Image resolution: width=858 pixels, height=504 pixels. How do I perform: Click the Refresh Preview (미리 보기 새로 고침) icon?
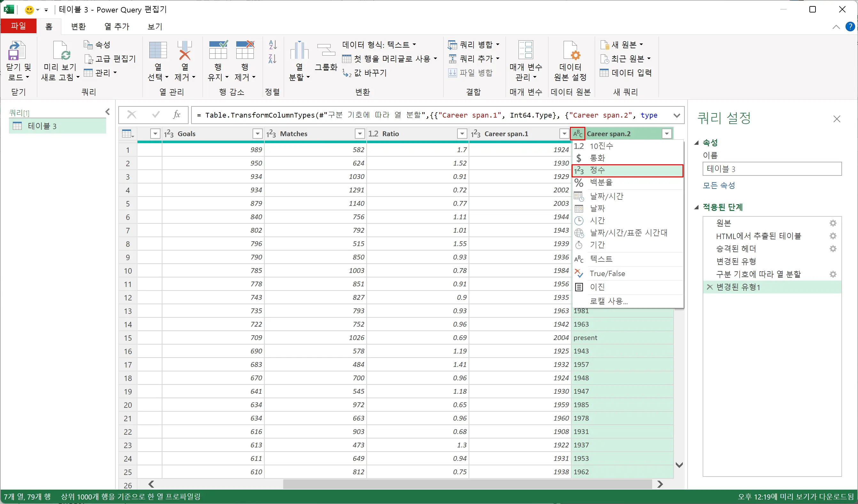pyautogui.click(x=61, y=51)
